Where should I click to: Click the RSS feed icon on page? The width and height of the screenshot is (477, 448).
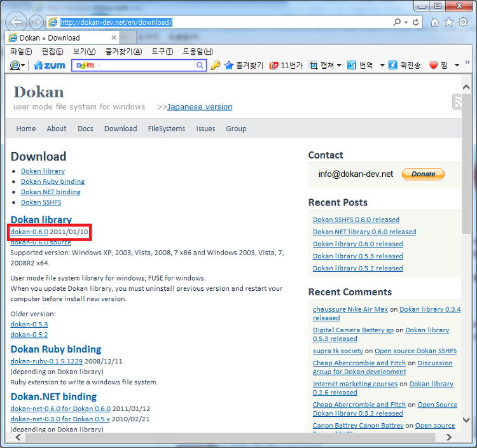(457, 102)
